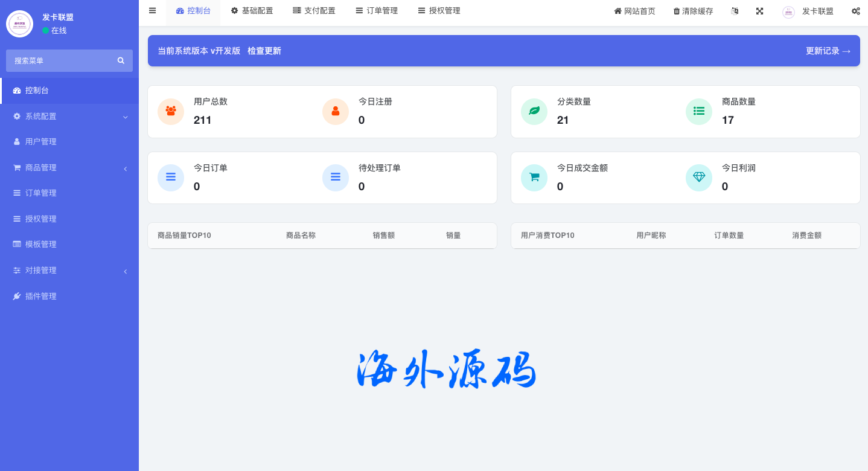The width and height of the screenshot is (868, 471).
Task: Click the green leaf category count icon
Action: point(534,111)
